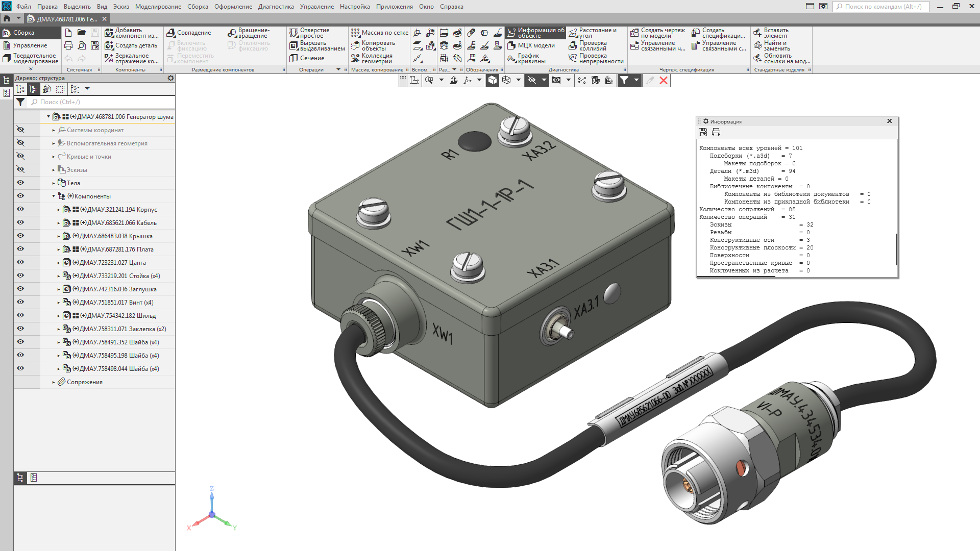
Task: Click Создать спецификацию button
Action: coord(718,33)
